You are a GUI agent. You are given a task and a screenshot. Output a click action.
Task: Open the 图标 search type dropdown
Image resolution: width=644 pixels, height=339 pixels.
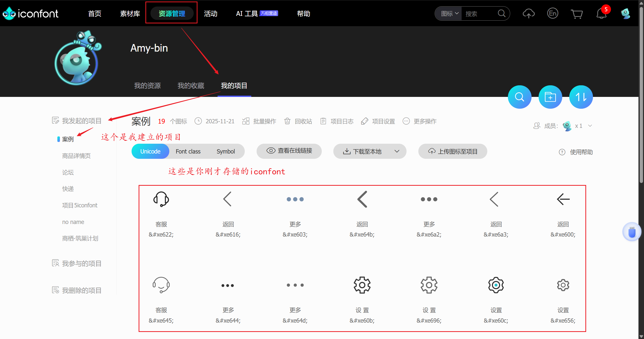pos(450,14)
